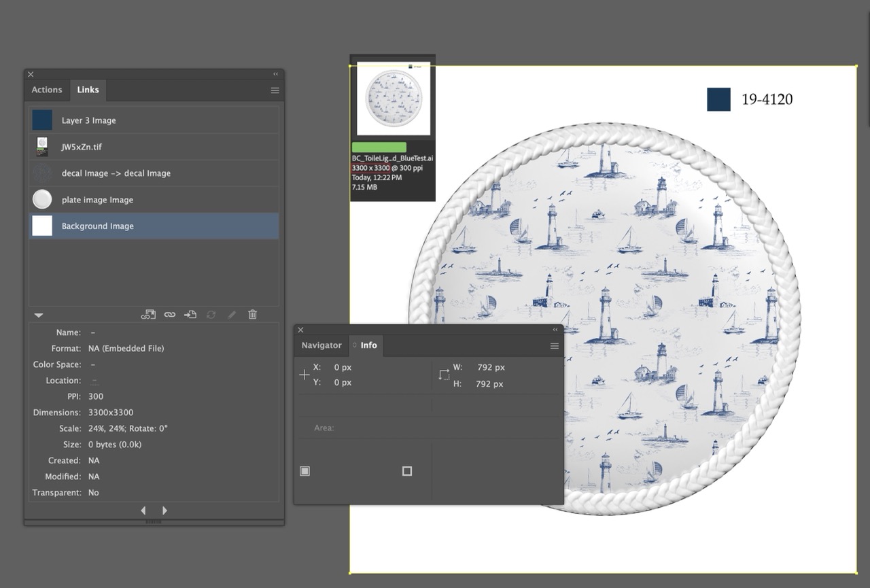The image size is (870, 588).
Task: Click the next-link arrow below link info
Action: [x=164, y=510]
